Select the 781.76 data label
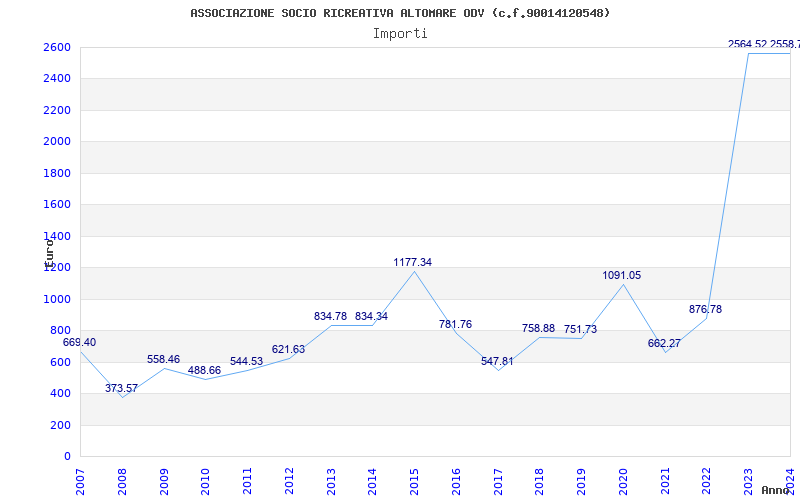 tap(455, 324)
